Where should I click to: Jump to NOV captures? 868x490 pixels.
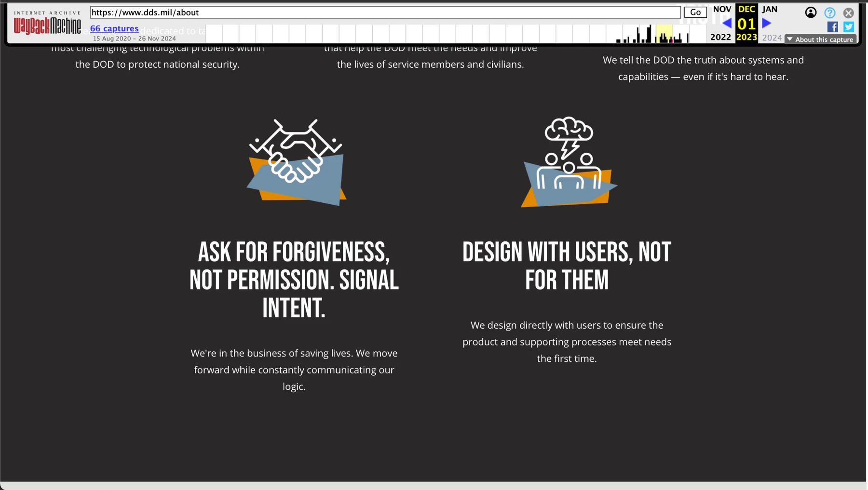722,9
